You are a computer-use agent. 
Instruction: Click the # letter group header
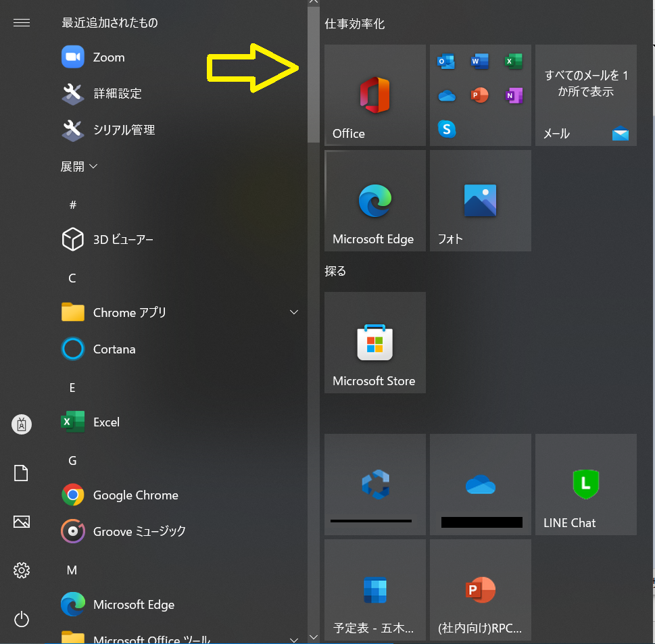[73, 205]
